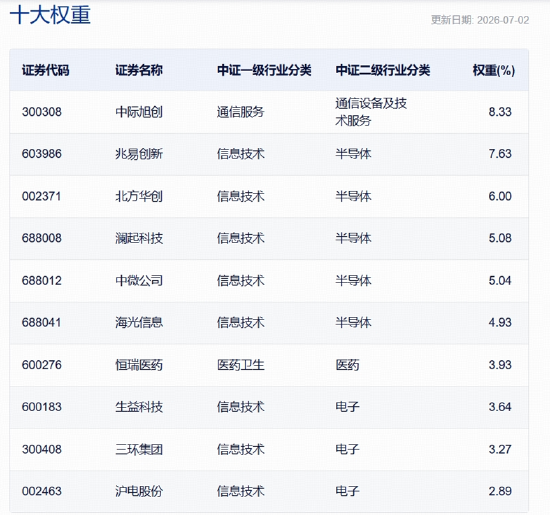Image resolution: width=550 pixels, height=515 pixels.
Task: Click weight value 6.00
Action: pyautogui.click(x=500, y=196)
